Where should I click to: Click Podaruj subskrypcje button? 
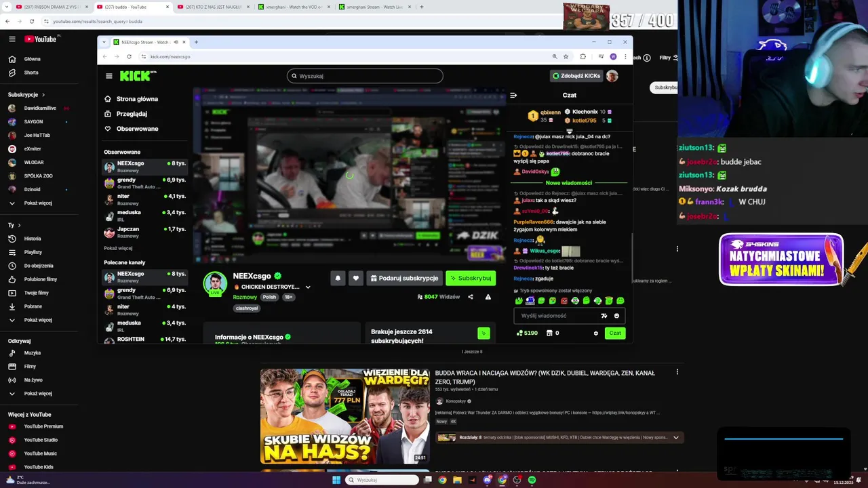point(404,278)
